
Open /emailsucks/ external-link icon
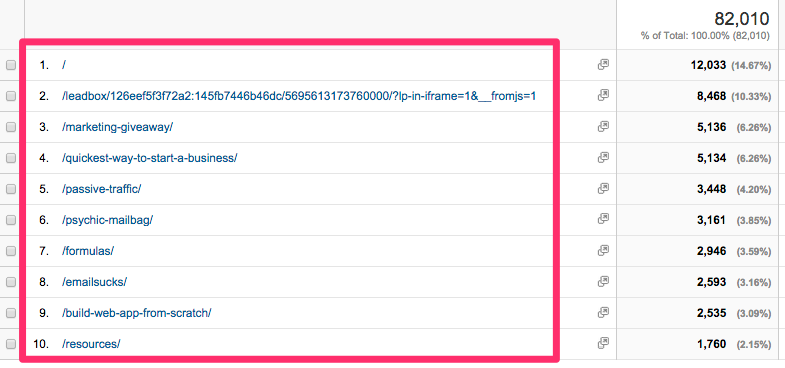603,281
